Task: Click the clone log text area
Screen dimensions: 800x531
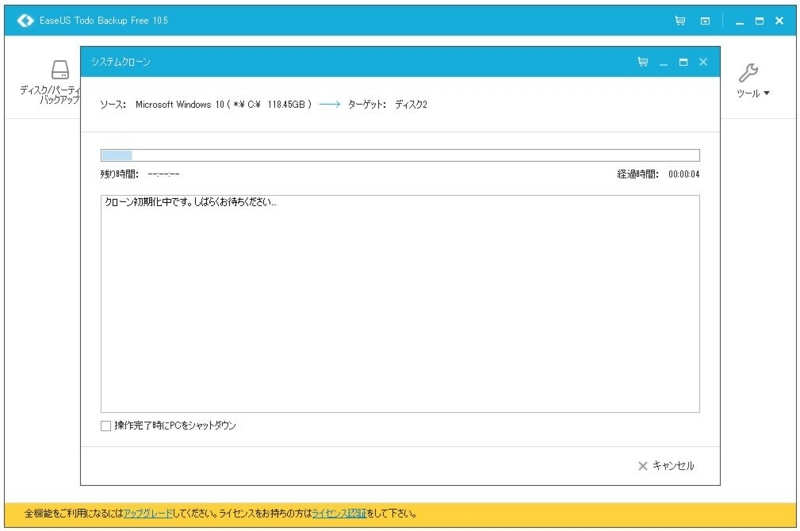Action: click(x=400, y=304)
